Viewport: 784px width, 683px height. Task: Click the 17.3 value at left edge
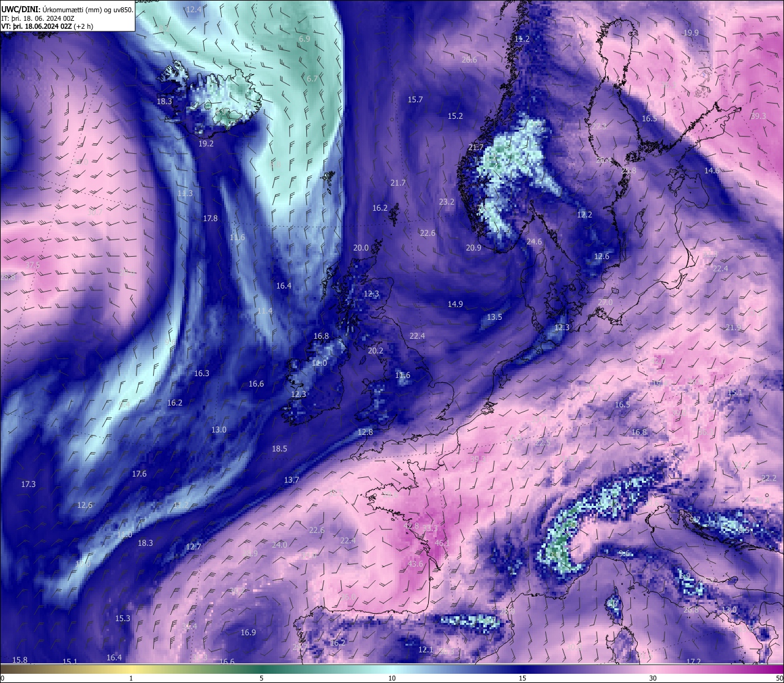[28, 484]
